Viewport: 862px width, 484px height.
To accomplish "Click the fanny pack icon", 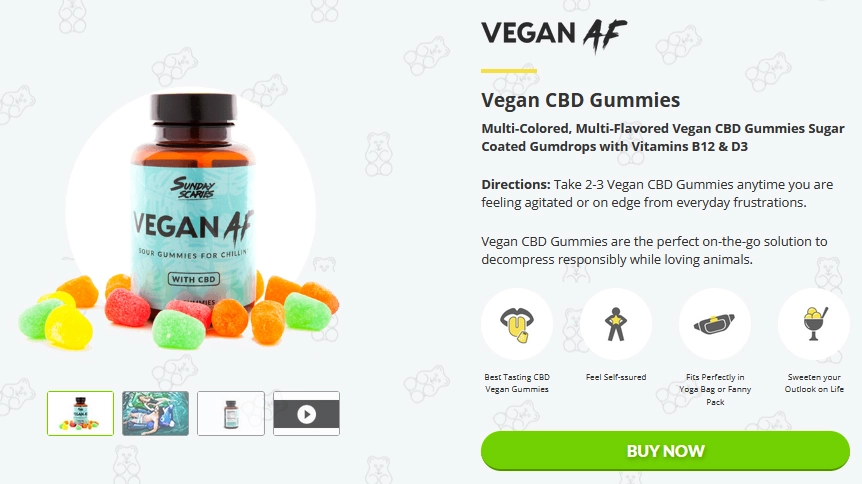I will click(x=715, y=324).
